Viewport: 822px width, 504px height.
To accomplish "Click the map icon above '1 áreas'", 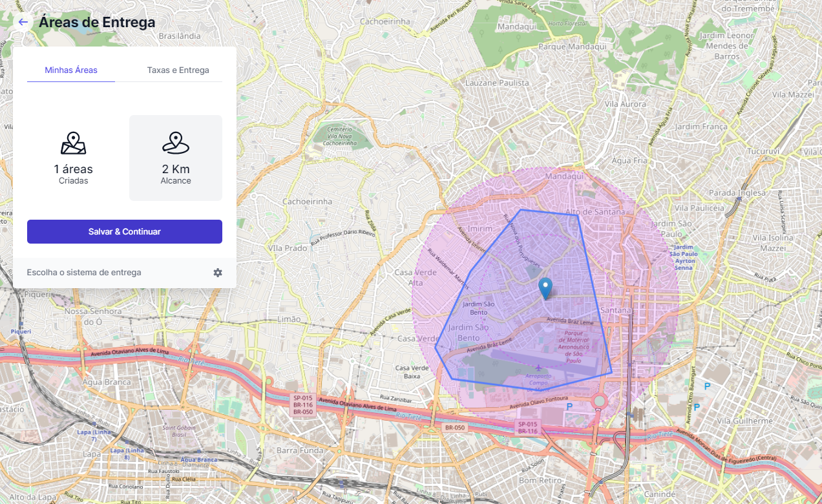I will [x=73, y=143].
